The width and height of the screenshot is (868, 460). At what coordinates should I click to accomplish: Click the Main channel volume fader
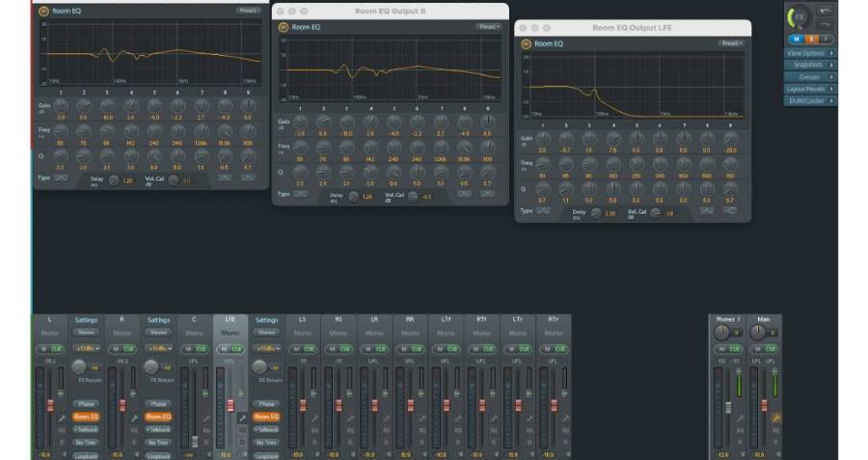pyautogui.click(x=764, y=405)
